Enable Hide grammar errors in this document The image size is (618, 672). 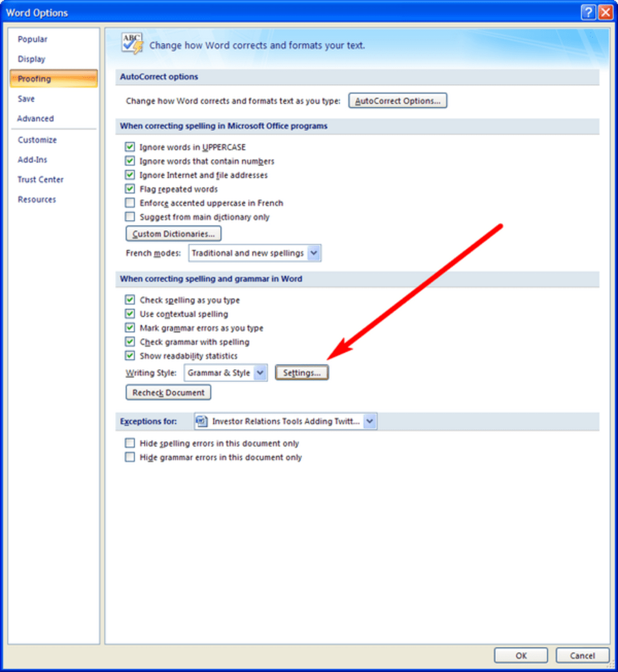point(130,457)
